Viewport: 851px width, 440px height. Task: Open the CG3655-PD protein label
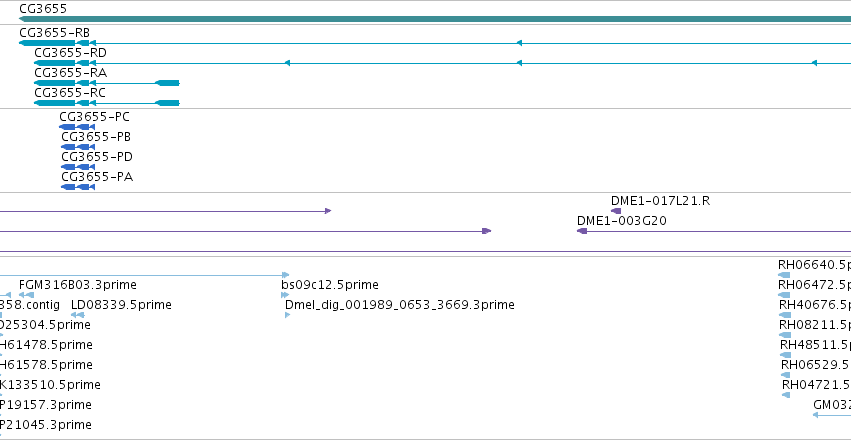(x=97, y=157)
